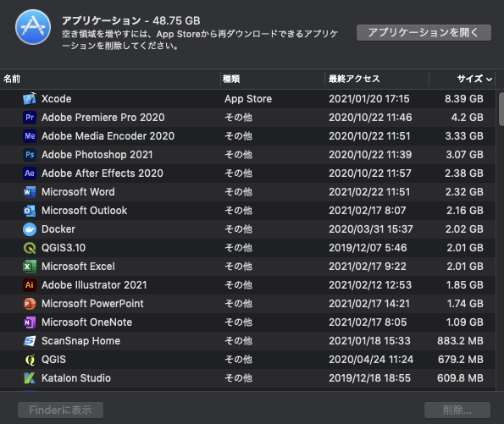
Task: Click Adobe Photoshop 2021 name
Action: click(x=97, y=155)
